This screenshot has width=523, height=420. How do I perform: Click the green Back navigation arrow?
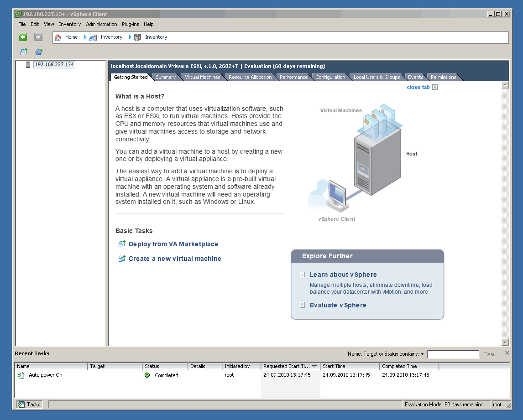[x=23, y=37]
